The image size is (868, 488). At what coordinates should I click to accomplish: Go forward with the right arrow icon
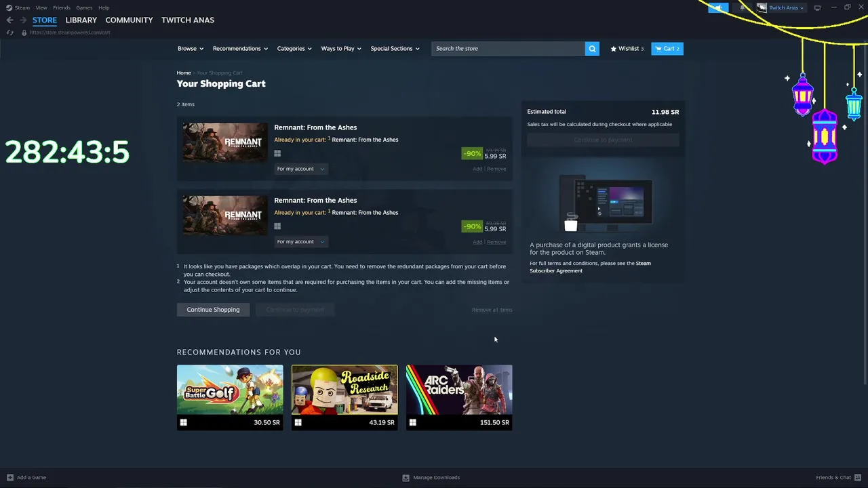pos(23,20)
